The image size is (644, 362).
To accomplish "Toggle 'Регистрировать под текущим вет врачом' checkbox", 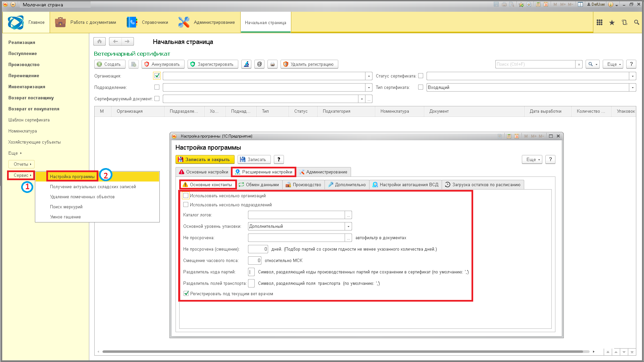I will [186, 294].
